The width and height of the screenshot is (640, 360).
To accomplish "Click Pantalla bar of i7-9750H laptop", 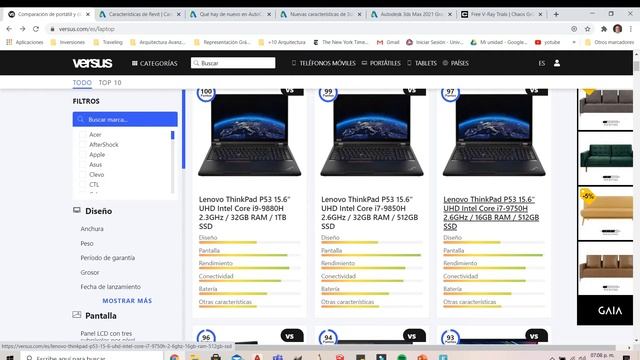I will pyautogui.click(x=493, y=255).
